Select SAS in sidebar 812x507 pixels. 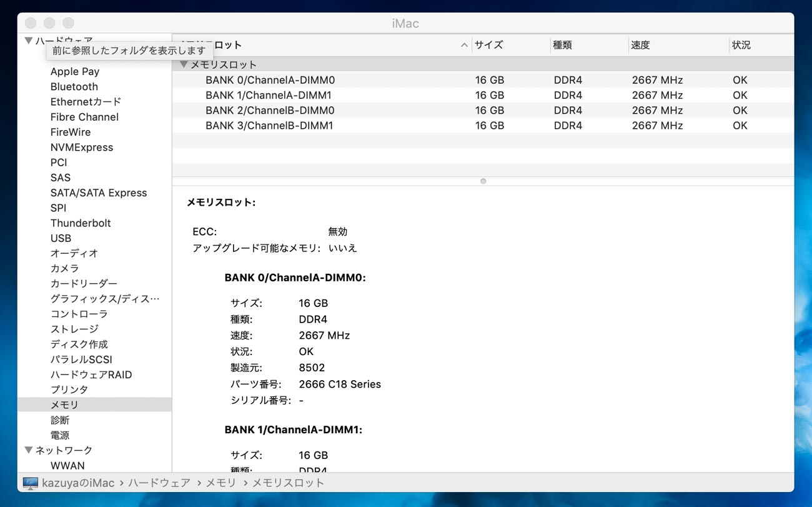tap(61, 178)
